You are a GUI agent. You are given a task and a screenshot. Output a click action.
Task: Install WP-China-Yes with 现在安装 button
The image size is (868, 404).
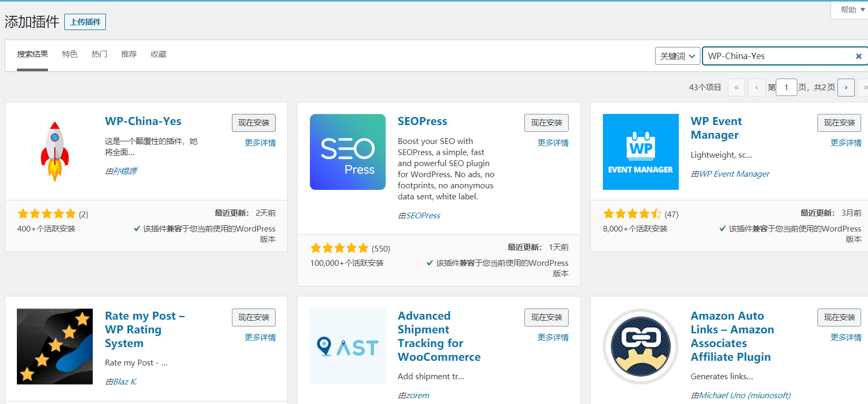coord(253,123)
